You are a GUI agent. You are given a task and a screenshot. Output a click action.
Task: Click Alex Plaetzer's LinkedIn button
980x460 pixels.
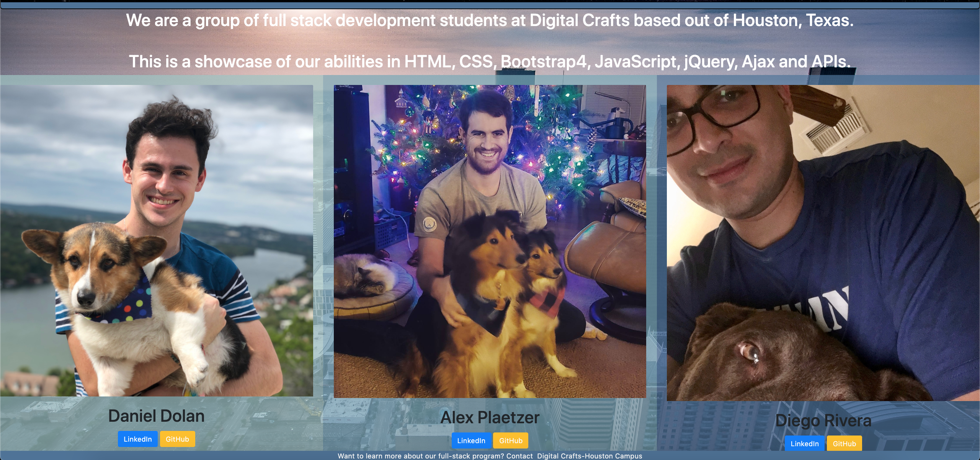click(471, 440)
